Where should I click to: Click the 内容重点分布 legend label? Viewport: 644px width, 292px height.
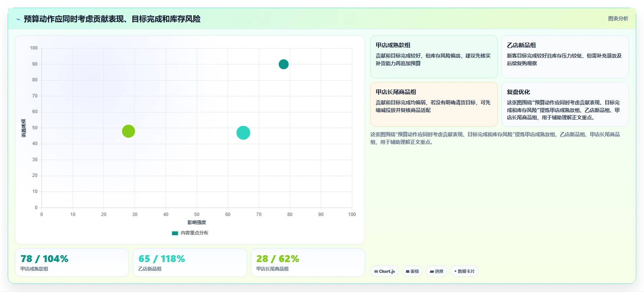[x=195, y=233]
